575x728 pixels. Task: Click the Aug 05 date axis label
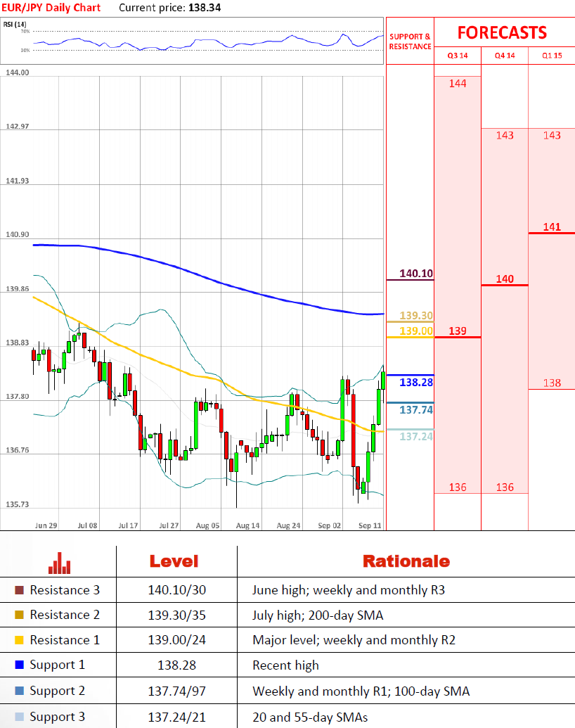(x=207, y=525)
